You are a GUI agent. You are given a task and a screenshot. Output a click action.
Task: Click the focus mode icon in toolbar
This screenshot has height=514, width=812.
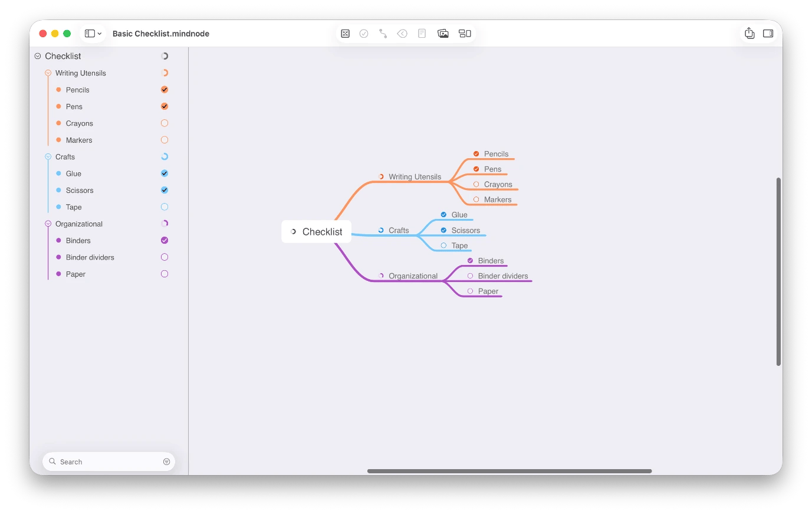pos(346,34)
